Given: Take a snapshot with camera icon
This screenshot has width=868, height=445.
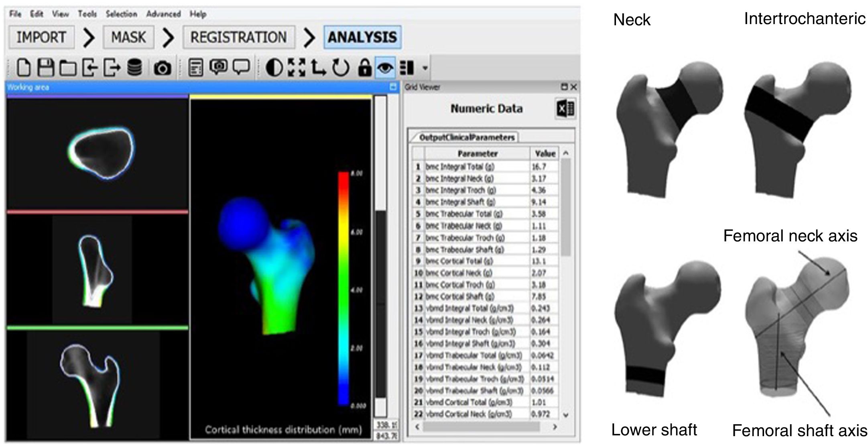Looking at the screenshot, I should point(162,68).
